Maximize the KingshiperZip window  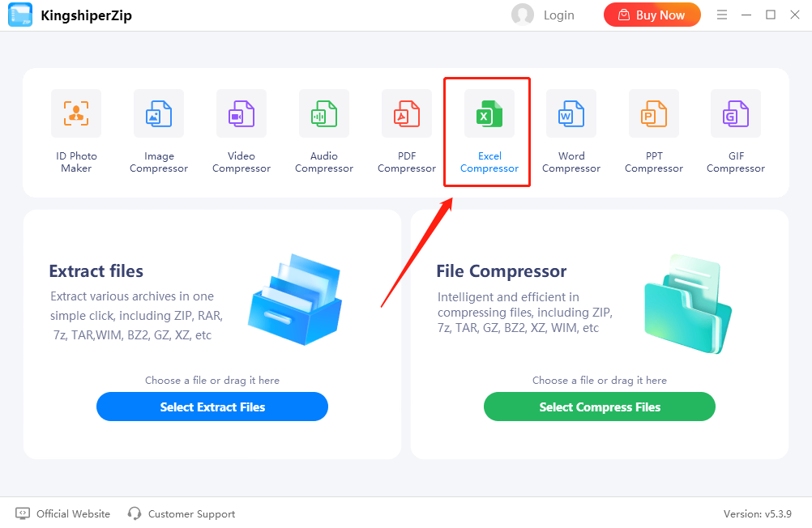tap(771, 15)
